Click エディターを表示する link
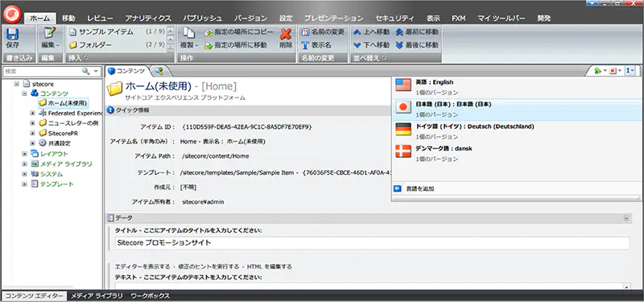The image size is (644, 302). pyautogui.click(x=142, y=267)
